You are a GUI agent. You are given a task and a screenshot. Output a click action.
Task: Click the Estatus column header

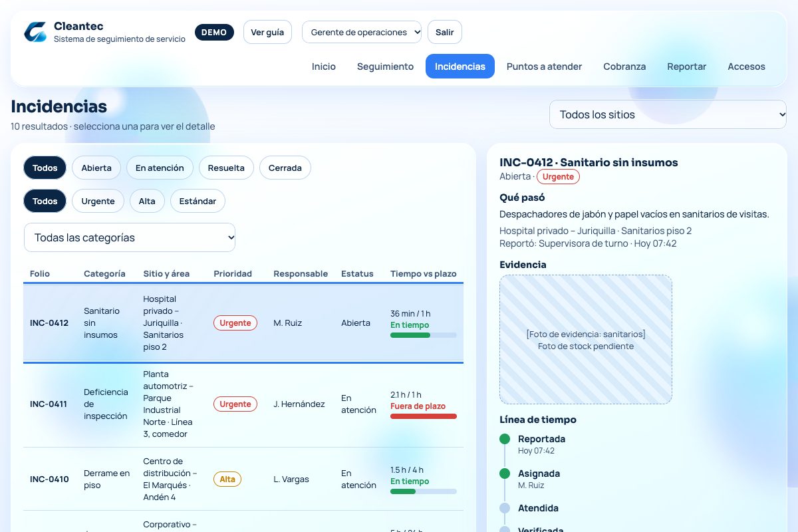coord(357,273)
